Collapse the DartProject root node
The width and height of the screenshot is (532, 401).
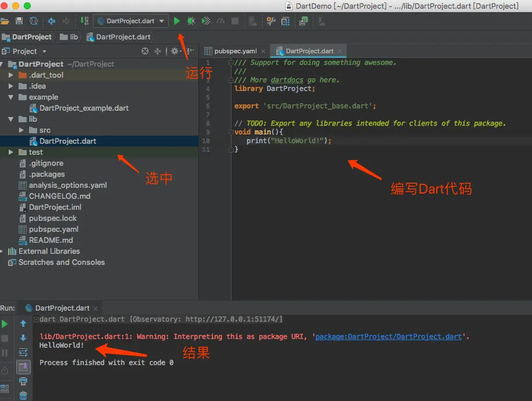coord(2,64)
